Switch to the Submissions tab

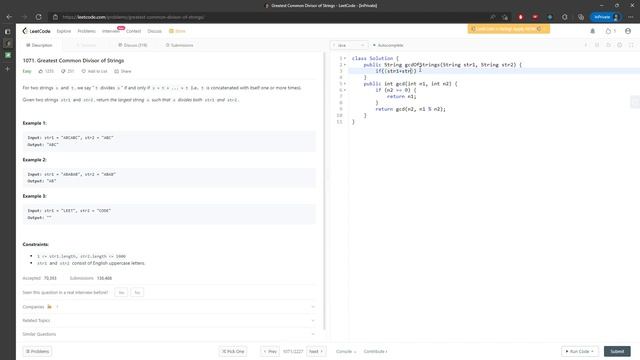[180, 45]
